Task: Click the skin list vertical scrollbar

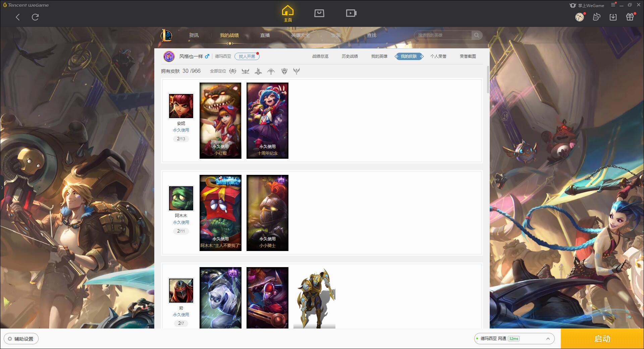Action: pos(488,80)
